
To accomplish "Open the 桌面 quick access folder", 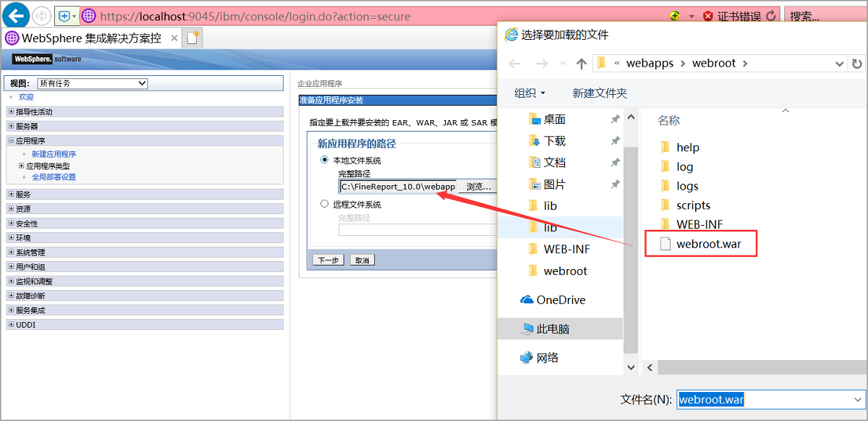I will click(555, 119).
